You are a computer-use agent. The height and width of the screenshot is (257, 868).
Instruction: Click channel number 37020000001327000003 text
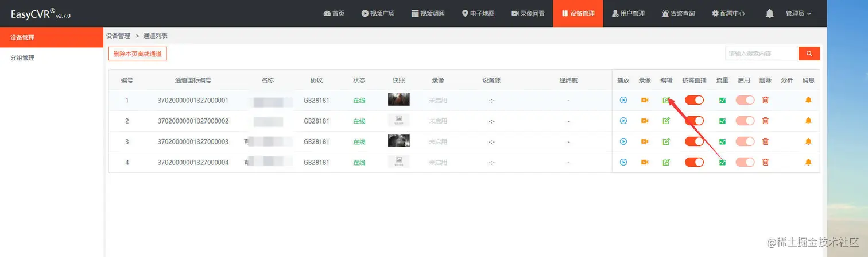[193, 141]
